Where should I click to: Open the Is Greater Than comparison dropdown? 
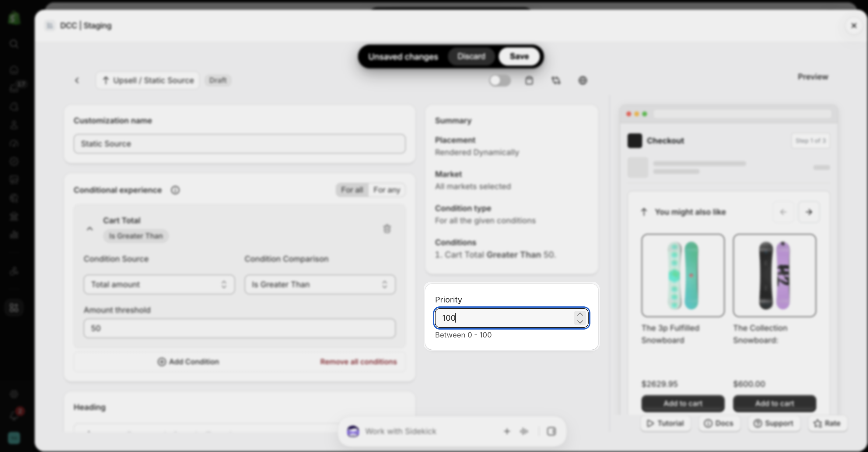coord(320,284)
